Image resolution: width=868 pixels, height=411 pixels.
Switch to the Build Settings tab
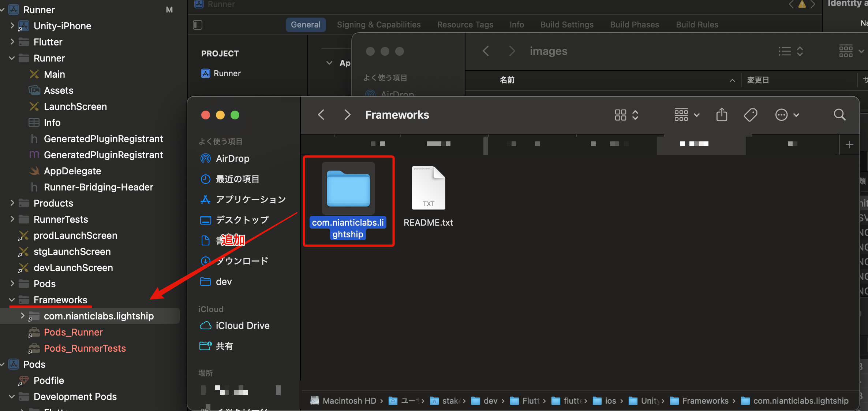click(567, 25)
